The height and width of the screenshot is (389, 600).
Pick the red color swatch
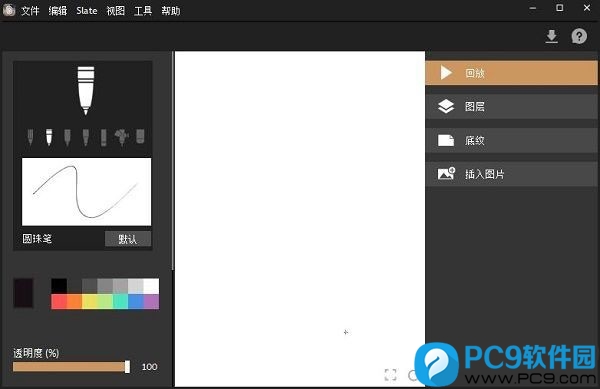pos(59,301)
